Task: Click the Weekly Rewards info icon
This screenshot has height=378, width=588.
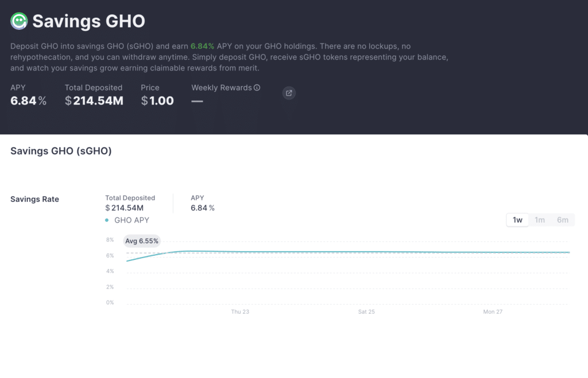Action: [x=256, y=88]
